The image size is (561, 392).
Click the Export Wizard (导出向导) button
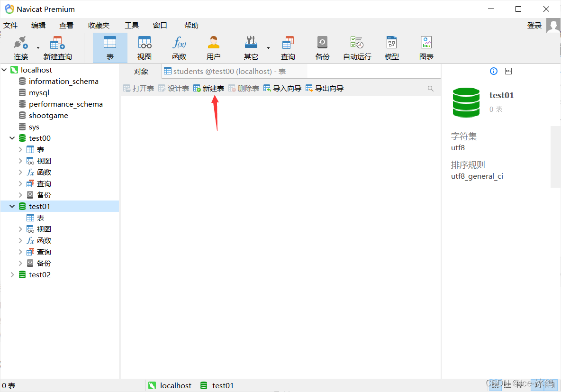[325, 89]
